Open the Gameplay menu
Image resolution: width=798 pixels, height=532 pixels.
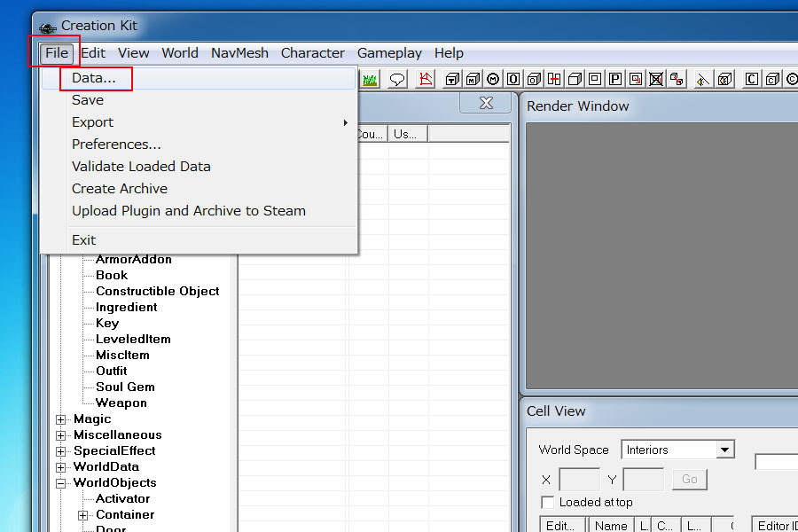click(x=389, y=53)
